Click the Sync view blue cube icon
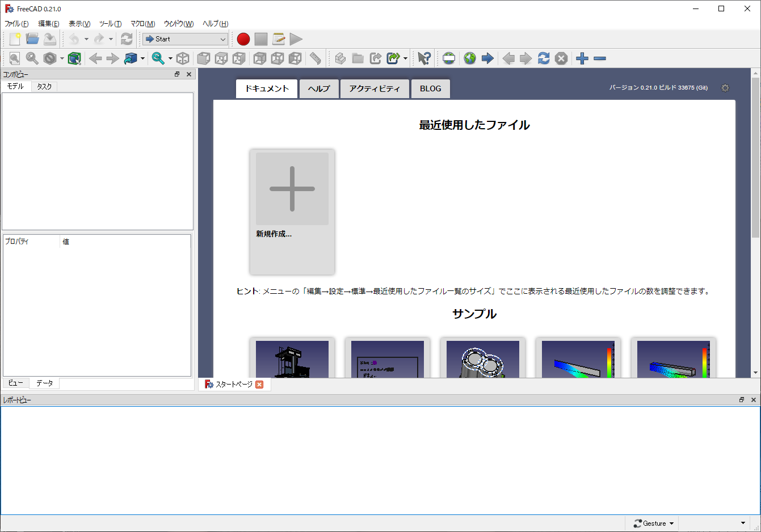Image resolution: width=761 pixels, height=532 pixels. click(x=131, y=58)
